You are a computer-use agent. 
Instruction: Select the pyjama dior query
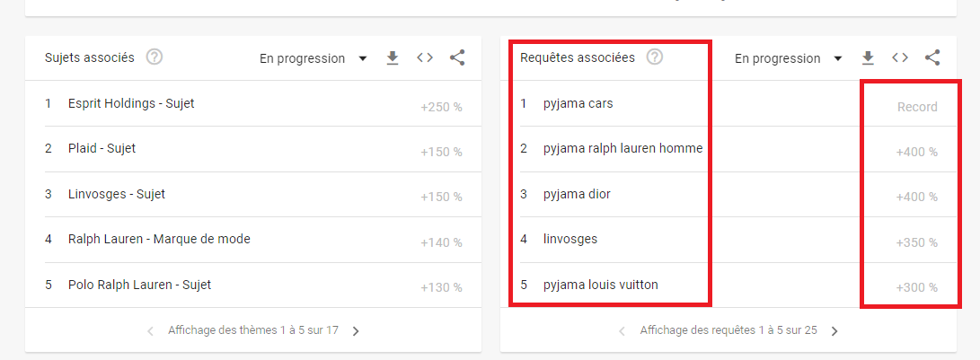(728, 195)
